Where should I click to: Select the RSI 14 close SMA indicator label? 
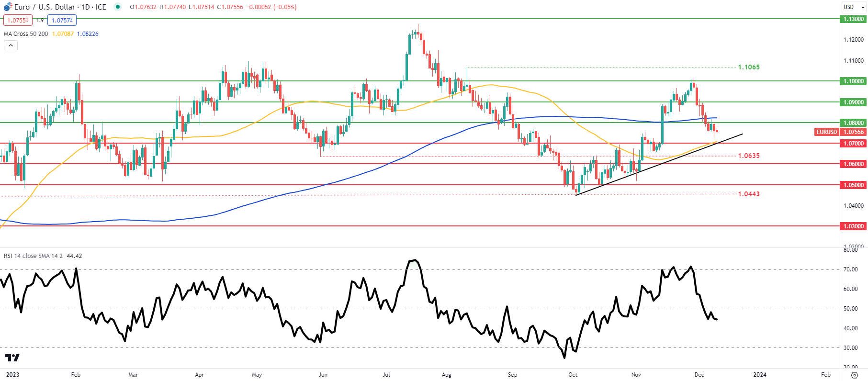pyautogui.click(x=33, y=256)
